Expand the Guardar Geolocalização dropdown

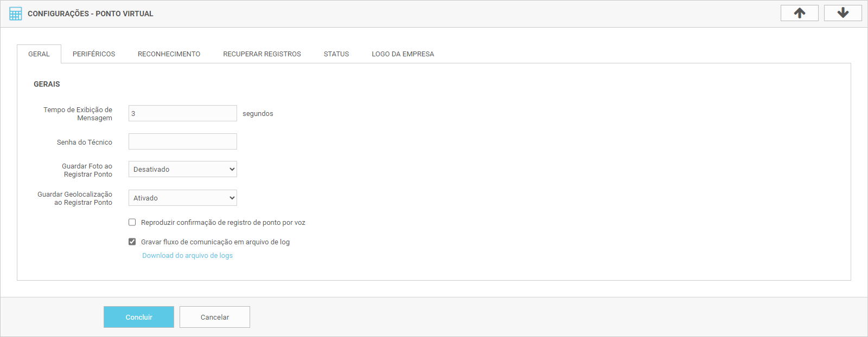(x=182, y=198)
